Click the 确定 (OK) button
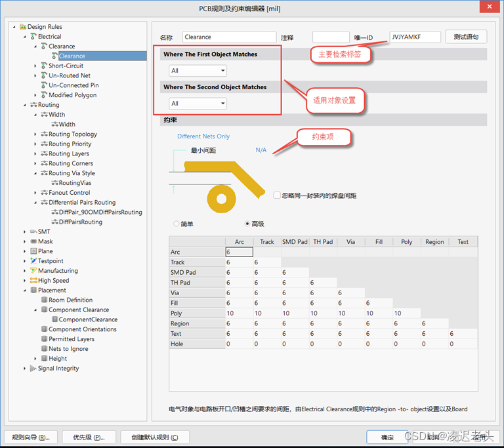This screenshot has height=448, width=504. tap(387, 438)
